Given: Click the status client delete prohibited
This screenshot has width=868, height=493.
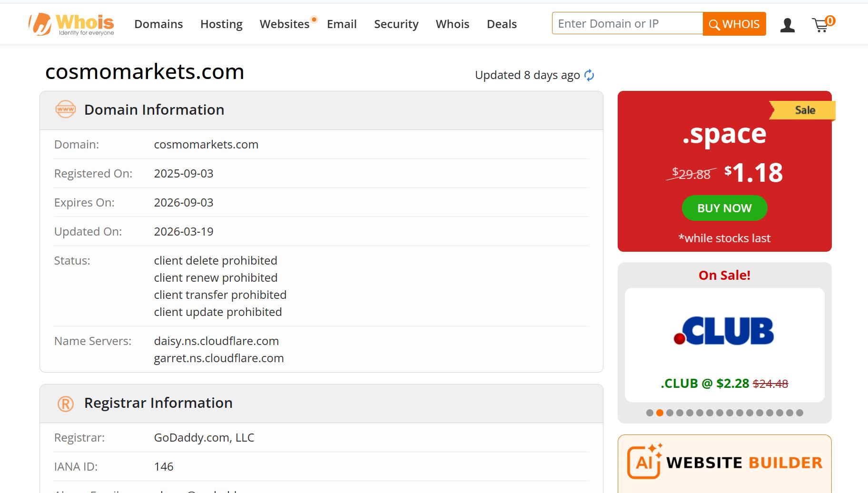Looking at the screenshot, I should [216, 260].
